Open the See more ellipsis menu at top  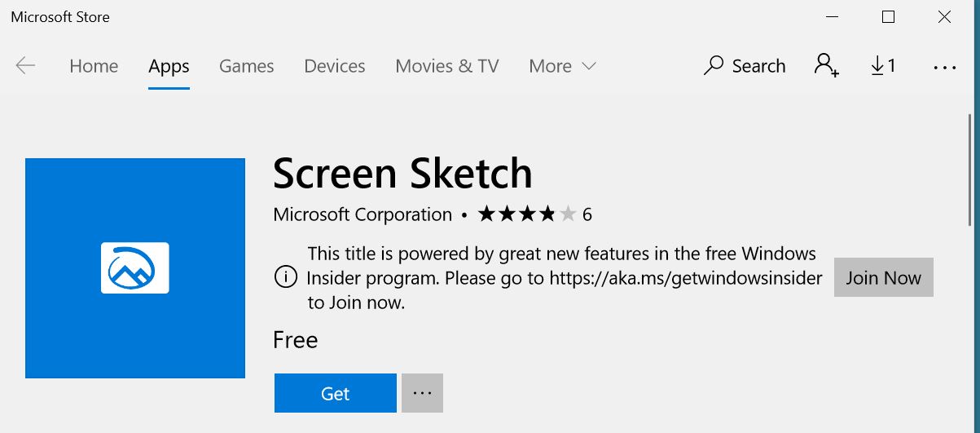point(944,68)
